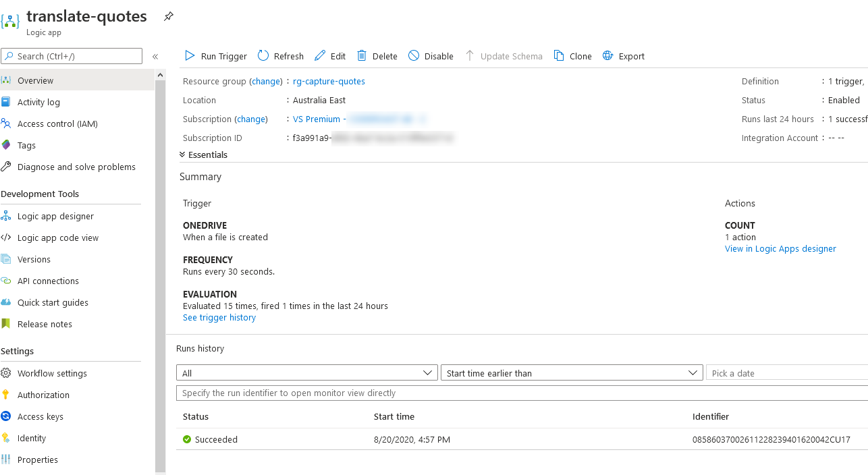The image size is (868, 475).
Task: Open the status filter dropdown showing All
Action: coord(307,373)
